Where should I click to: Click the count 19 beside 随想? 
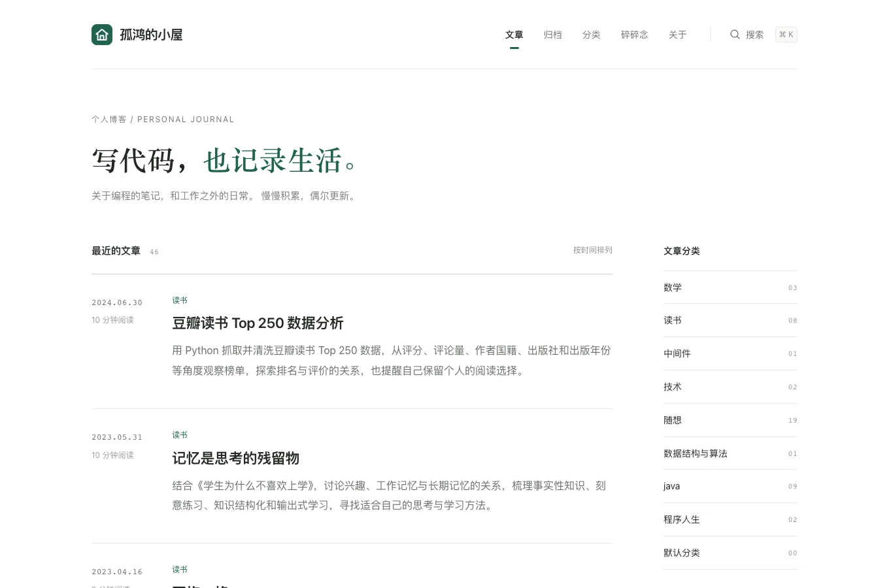click(793, 420)
